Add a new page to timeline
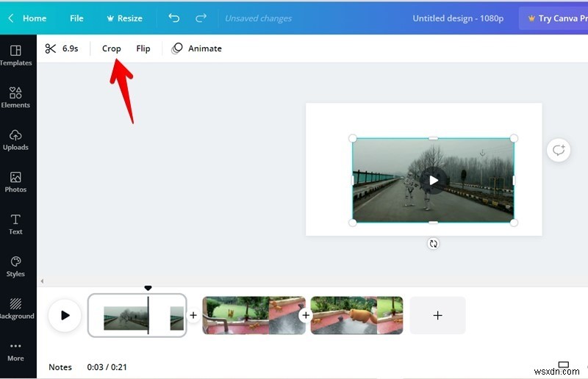The height and width of the screenshot is (379, 588). coord(437,315)
